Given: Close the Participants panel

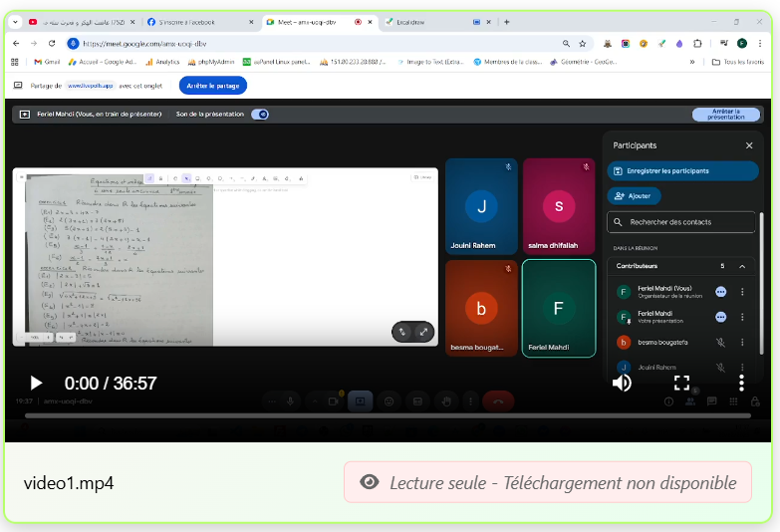Looking at the screenshot, I should tap(749, 145).
